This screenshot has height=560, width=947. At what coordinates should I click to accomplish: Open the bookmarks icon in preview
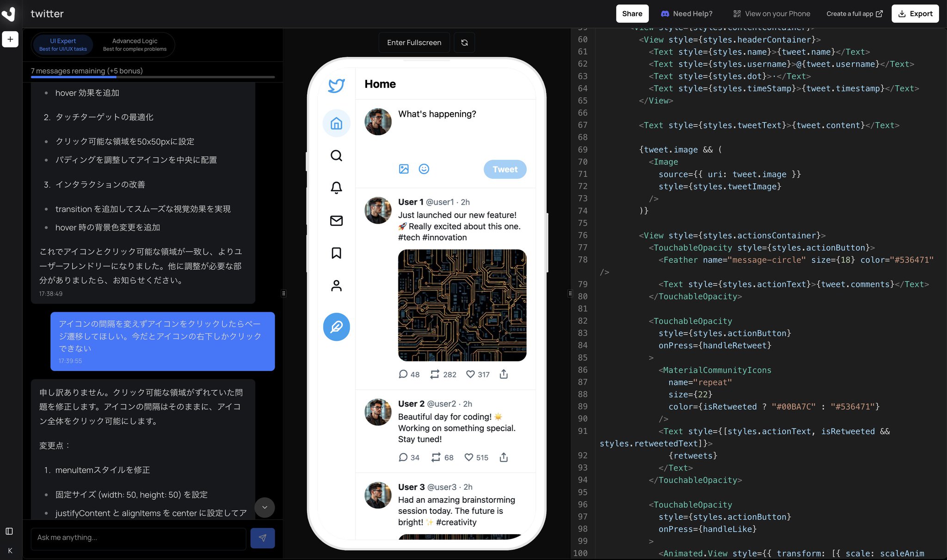tap(337, 253)
